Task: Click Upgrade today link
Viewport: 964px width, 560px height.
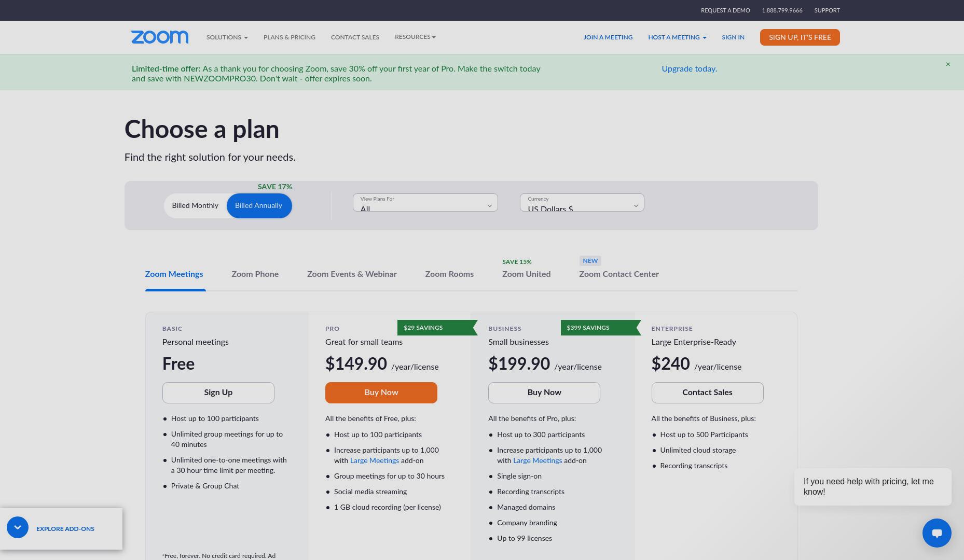Action: (x=689, y=69)
